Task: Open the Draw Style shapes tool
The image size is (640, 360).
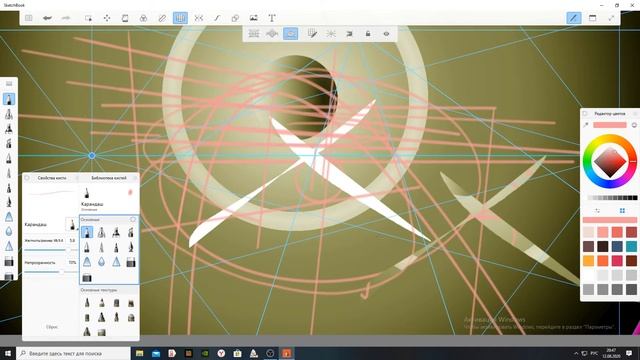Action: point(235,18)
